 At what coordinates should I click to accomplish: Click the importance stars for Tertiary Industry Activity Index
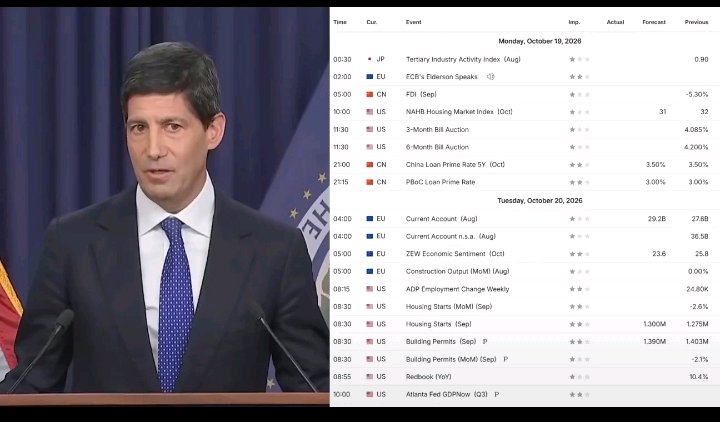579,59
